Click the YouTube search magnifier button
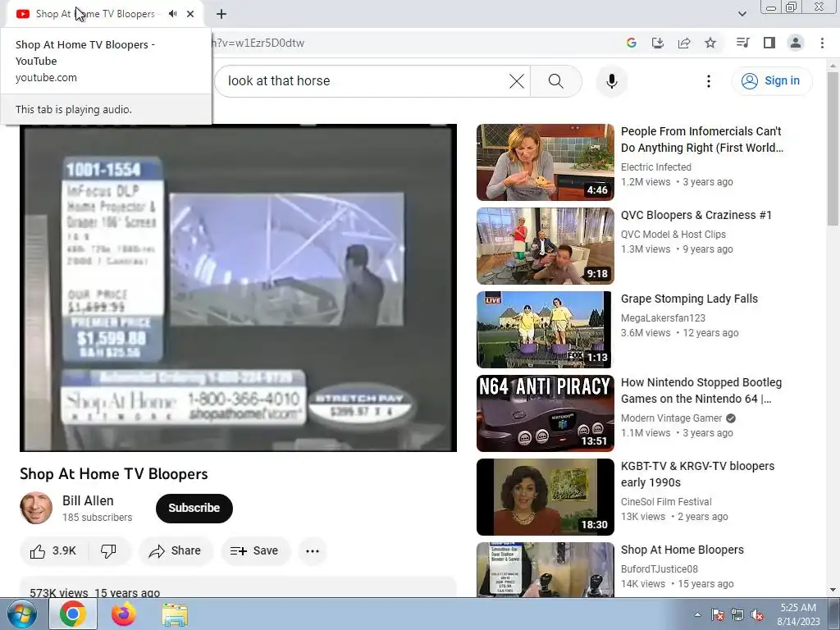This screenshot has width=840, height=630. pos(555,81)
